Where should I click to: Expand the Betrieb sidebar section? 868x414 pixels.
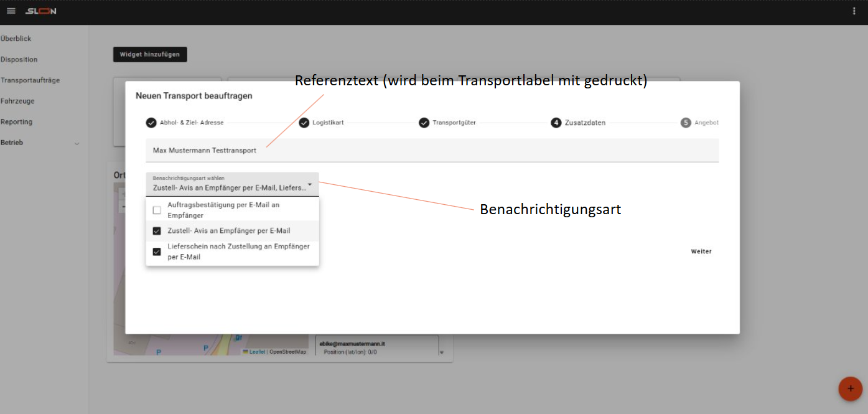[x=77, y=143]
